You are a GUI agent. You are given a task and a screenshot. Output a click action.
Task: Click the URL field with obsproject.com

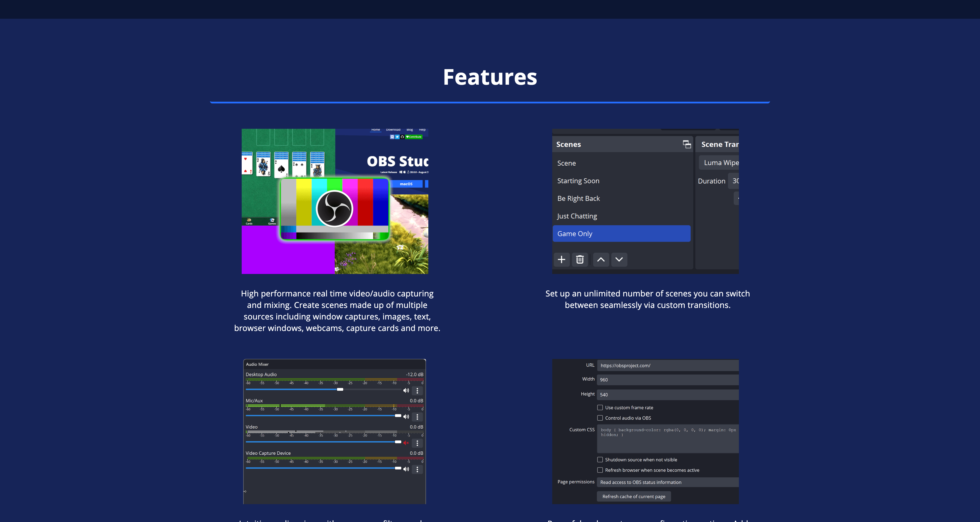click(x=668, y=365)
